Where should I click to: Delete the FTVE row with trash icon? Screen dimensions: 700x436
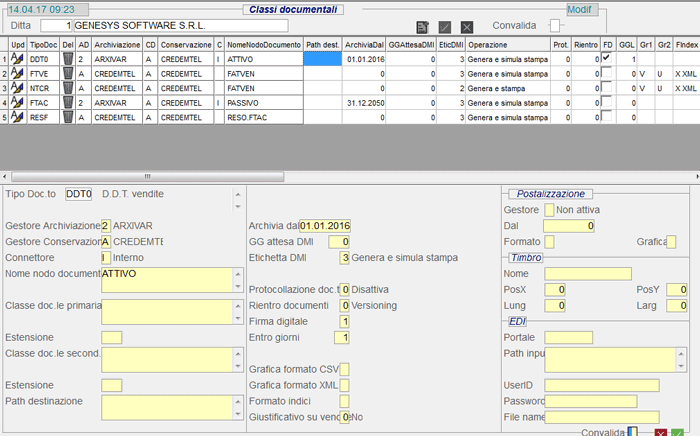(x=68, y=74)
